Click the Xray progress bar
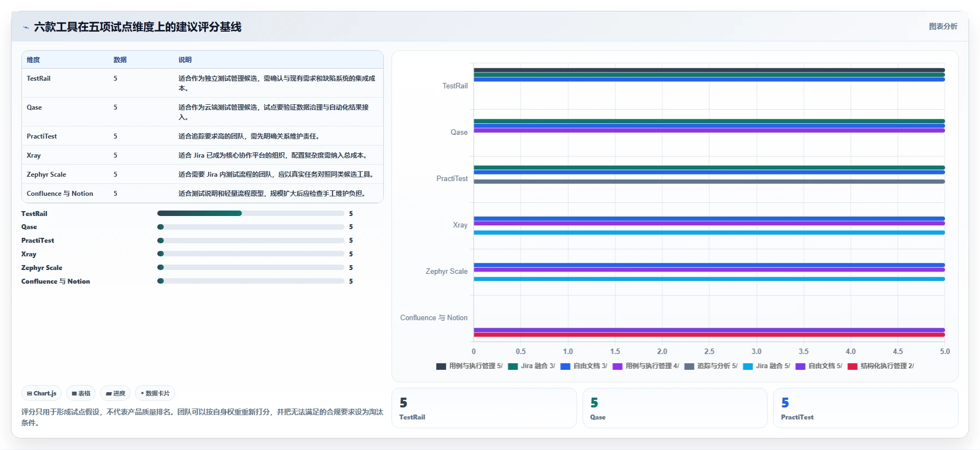 point(251,254)
